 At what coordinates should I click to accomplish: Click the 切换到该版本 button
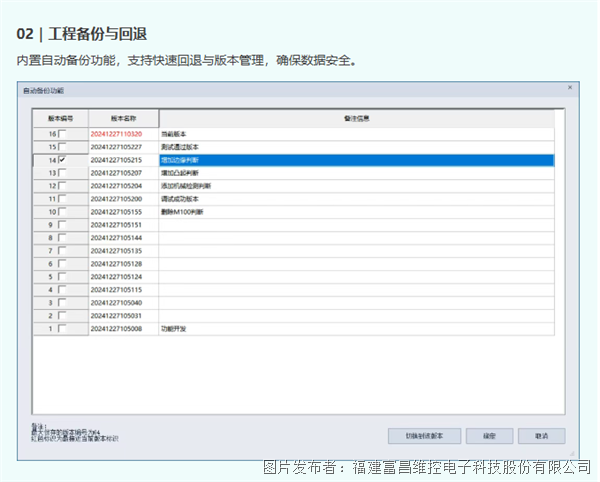click(424, 436)
